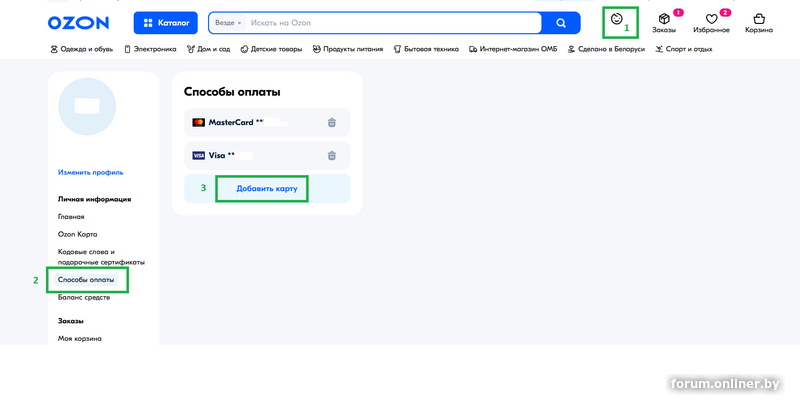
Task: Expand the Везде search scope dropdown
Action: tap(228, 23)
